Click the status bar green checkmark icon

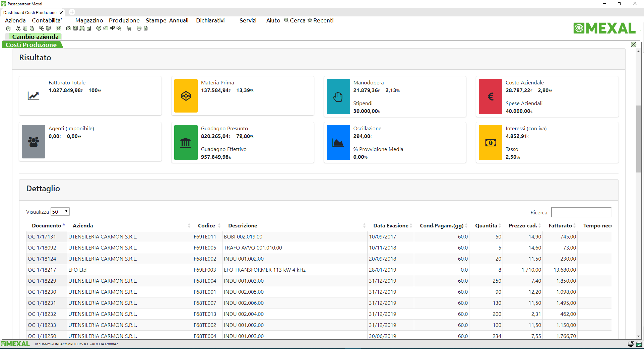(639, 344)
